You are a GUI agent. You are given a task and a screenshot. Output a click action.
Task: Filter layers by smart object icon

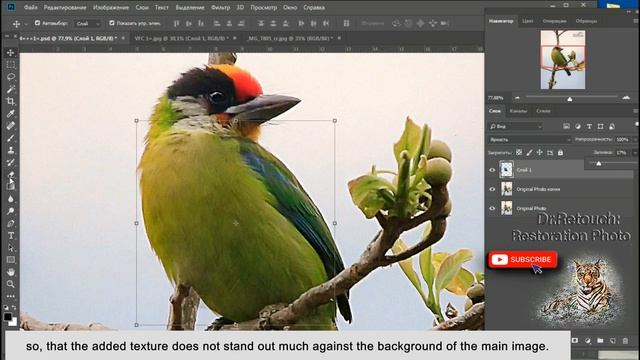pos(612,127)
